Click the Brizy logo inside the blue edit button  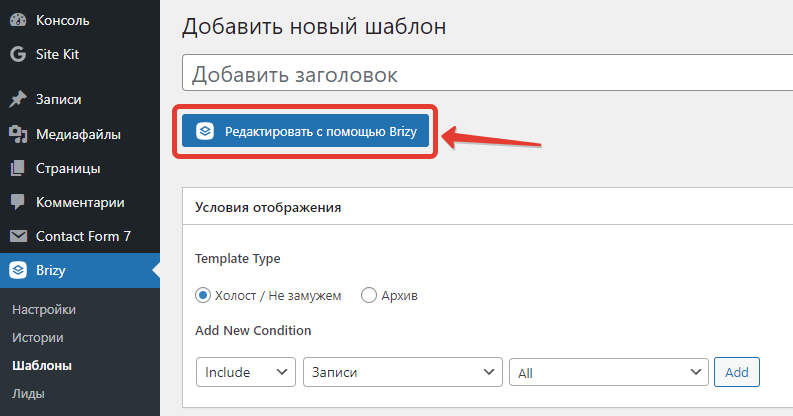click(x=205, y=131)
